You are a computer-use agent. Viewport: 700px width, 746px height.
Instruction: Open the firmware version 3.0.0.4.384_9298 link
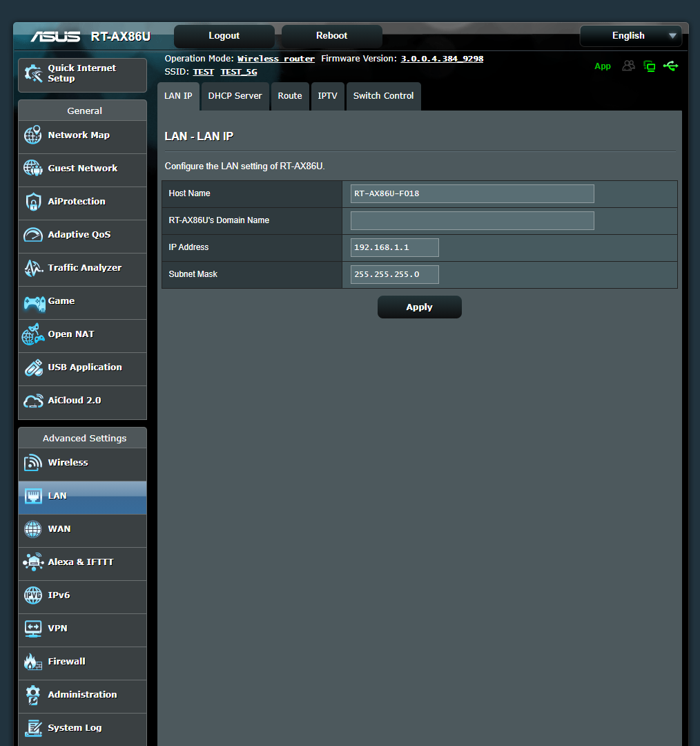442,59
